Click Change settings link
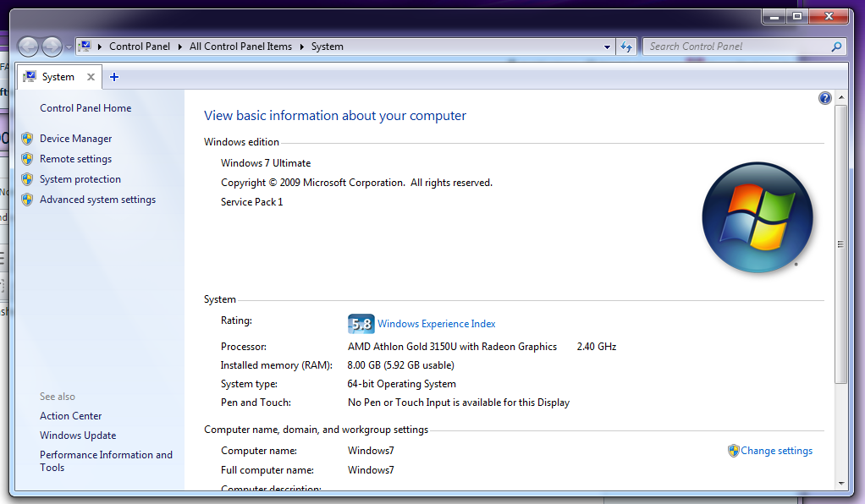Screen dimensions: 865x504 776,451
